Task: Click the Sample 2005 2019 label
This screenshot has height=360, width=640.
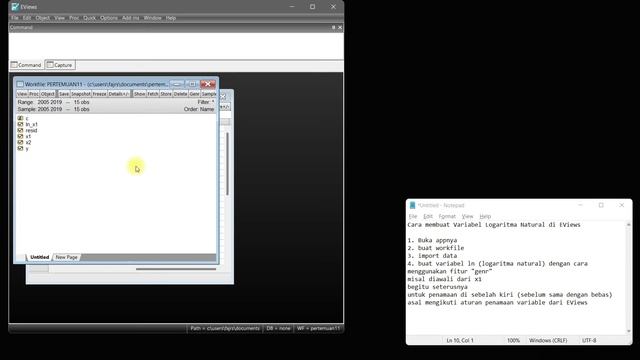Action: (x=53, y=109)
